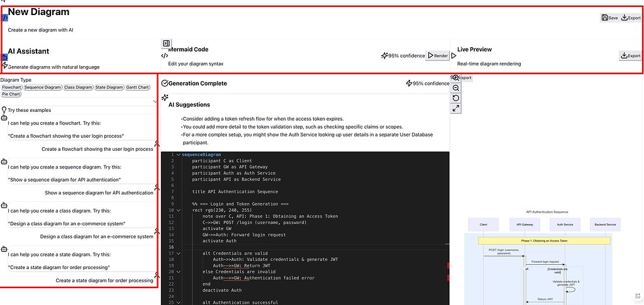Click the lightning icon beside Generate diagrams text
The height and width of the screenshot is (305, 644).
click(4, 65)
